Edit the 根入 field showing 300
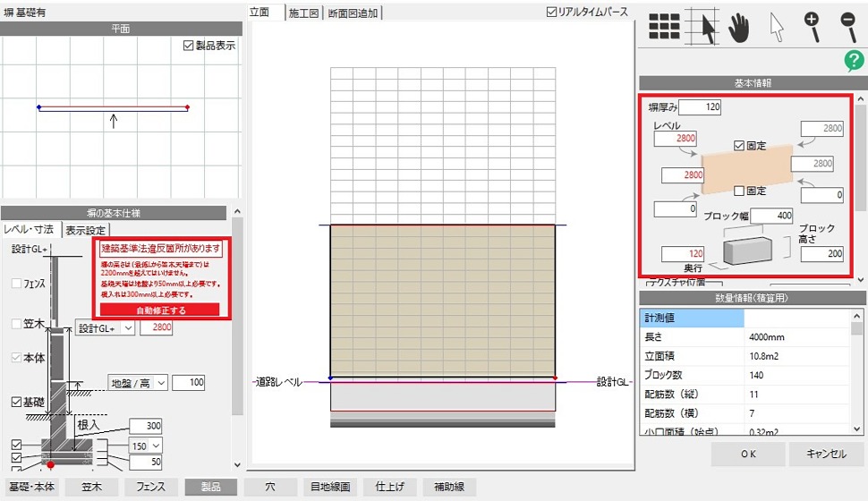This screenshot has height=501, width=868. tap(146, 426)
